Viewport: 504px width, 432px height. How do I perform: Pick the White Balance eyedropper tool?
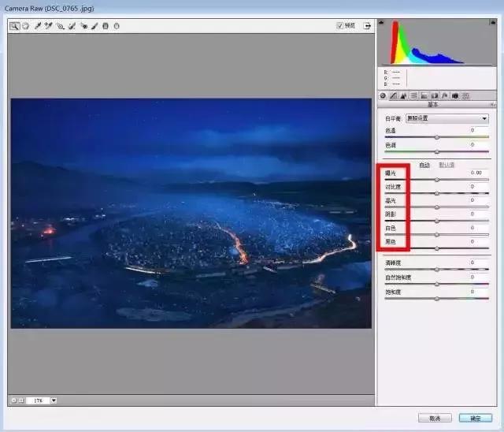[x=37, y=26]
